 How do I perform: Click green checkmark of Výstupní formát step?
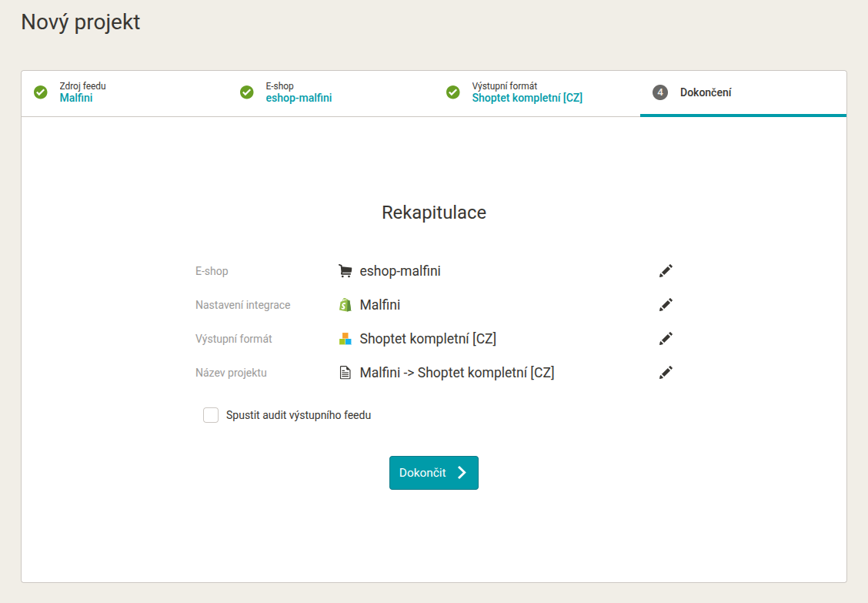pos(452,92)
